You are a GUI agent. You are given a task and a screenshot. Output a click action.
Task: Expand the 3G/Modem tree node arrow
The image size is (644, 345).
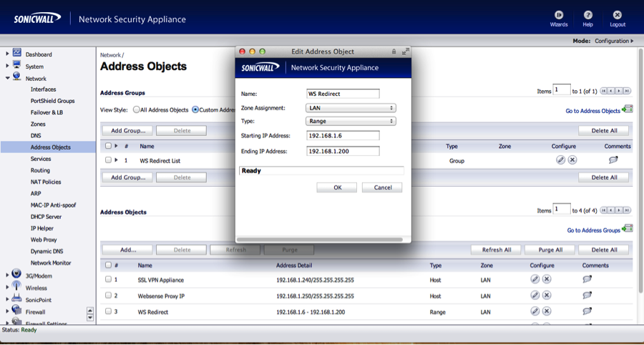[x=7, y=276]
